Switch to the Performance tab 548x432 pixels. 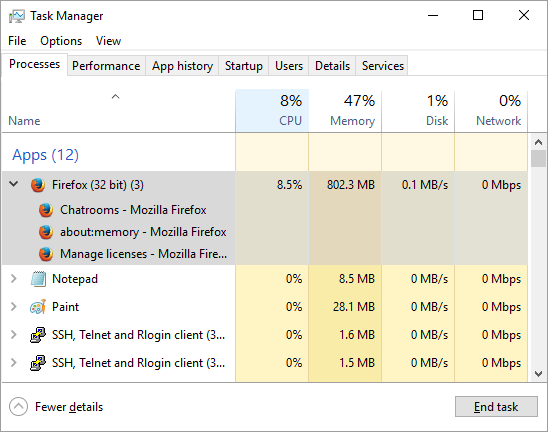coord(106,66)
